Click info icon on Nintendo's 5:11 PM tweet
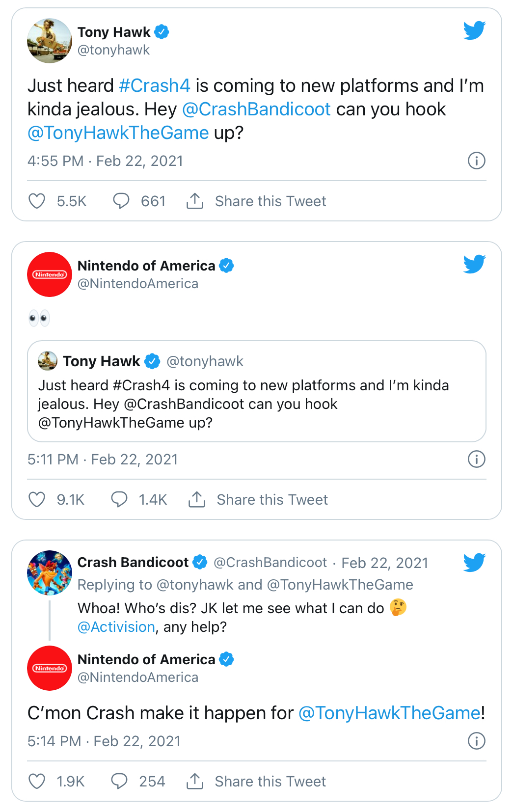Screen dimensions: 513x812 tap(476, 459)
